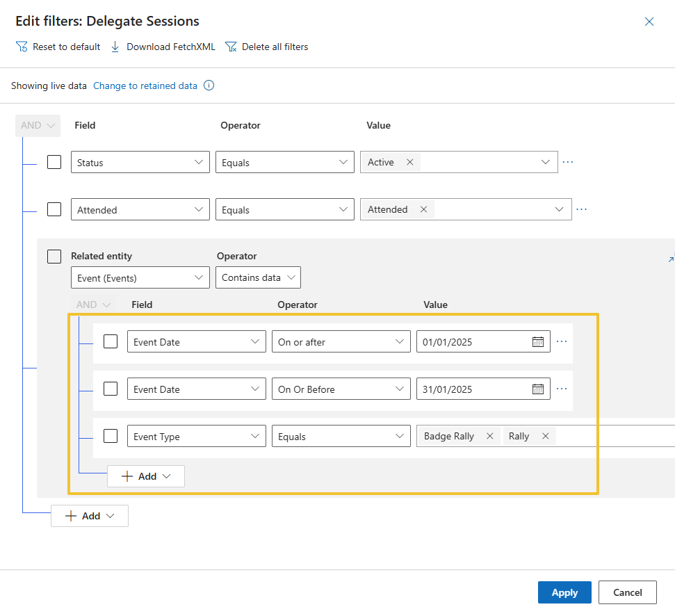Screen dimensions: 675x616
Task: Click Change to retained data link
Action: (x=145, y=86)
